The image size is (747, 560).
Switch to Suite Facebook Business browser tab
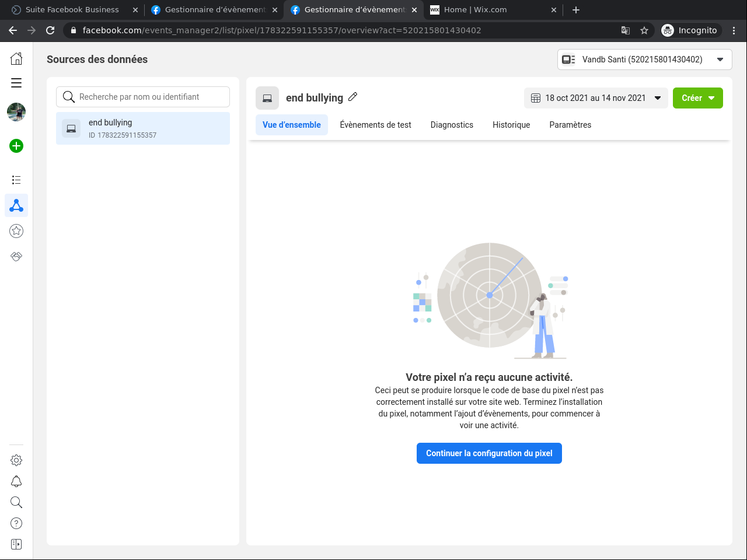coord(72,10)
